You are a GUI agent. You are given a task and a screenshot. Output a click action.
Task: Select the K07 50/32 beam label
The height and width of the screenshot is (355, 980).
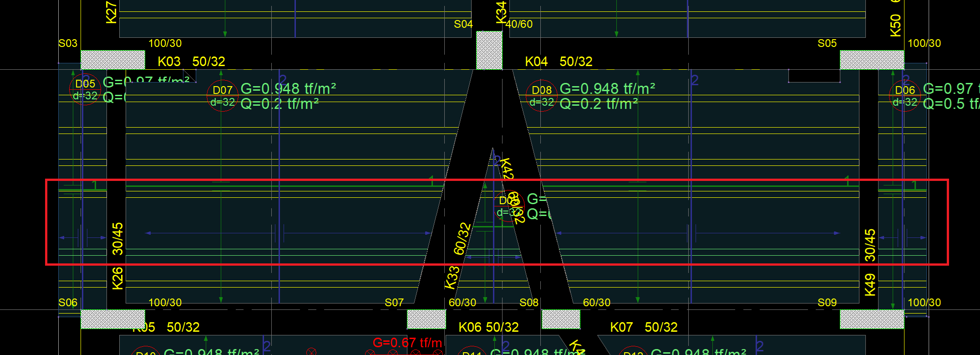pyautogui.click(x=644, y=327)
